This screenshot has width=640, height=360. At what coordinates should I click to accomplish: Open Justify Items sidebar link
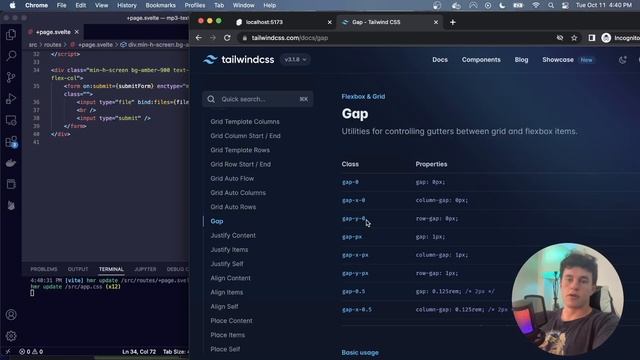tap(229, 250)
